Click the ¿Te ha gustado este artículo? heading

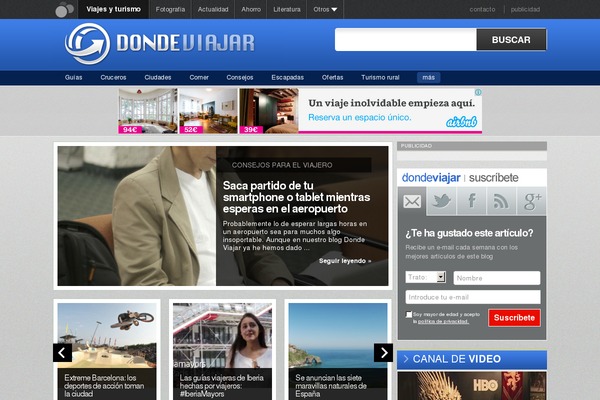click(x=470, y=233)
